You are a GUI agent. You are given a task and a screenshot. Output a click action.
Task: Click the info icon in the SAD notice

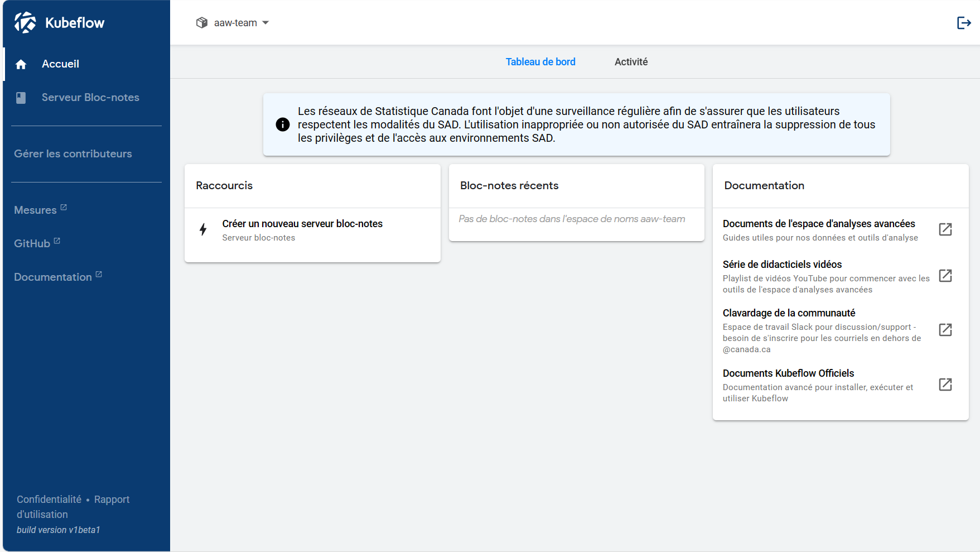[x=283, y=124]
